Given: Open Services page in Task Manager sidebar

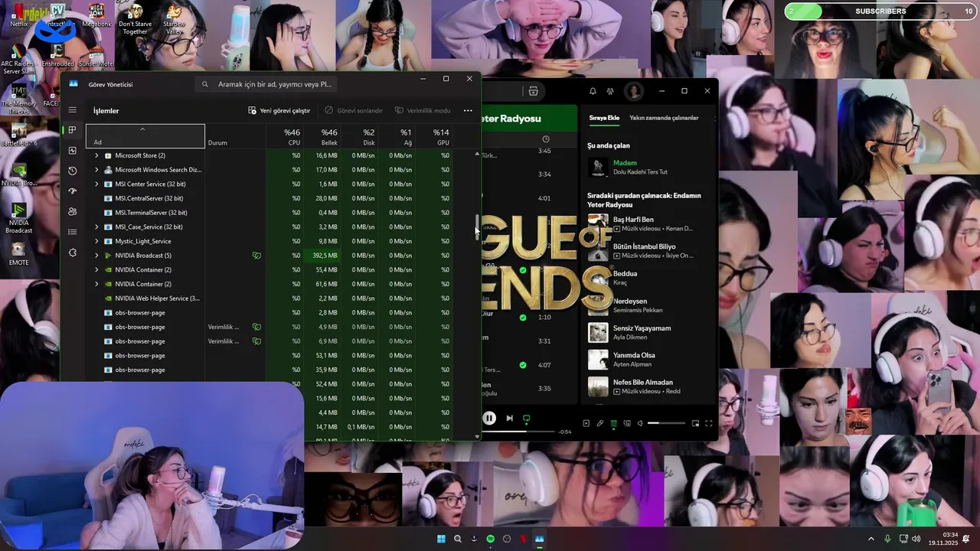Looking at the screenshot, I should pyautogui.click(x=72, y=253).
